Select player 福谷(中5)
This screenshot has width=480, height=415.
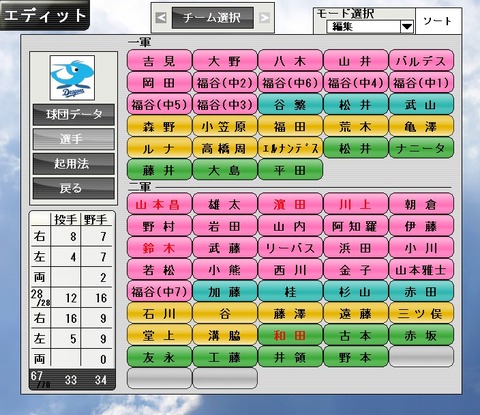point(159,104)
